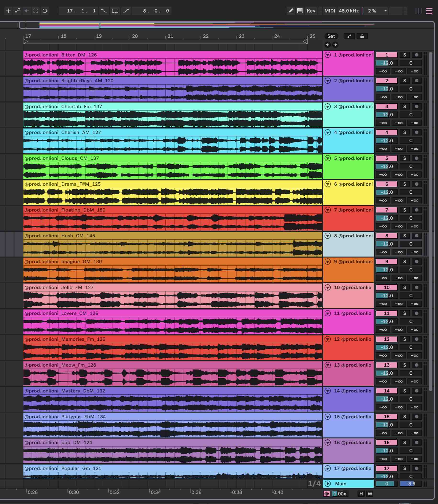Jump to the previous locator arrow
The image size is (438, 504).
point(327,45)
